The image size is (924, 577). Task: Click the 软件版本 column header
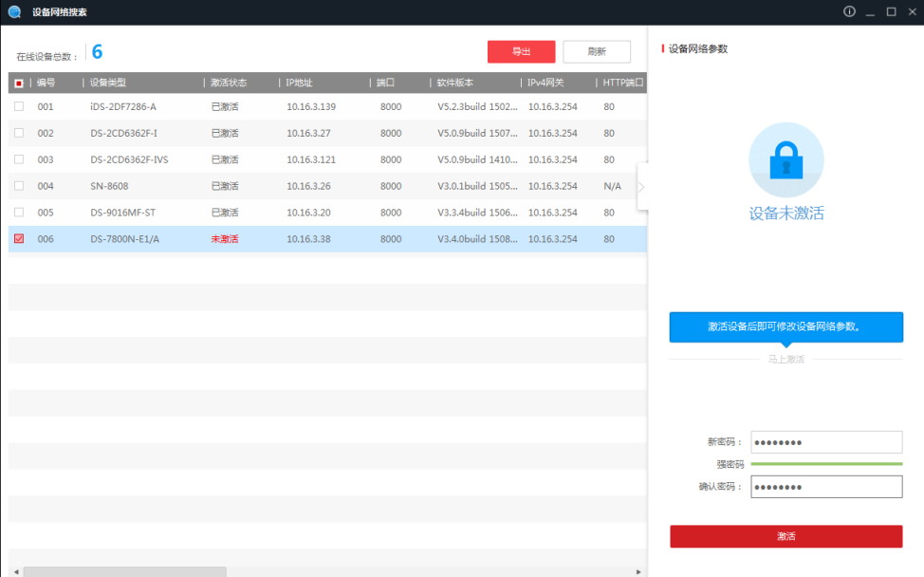(454, 84)
